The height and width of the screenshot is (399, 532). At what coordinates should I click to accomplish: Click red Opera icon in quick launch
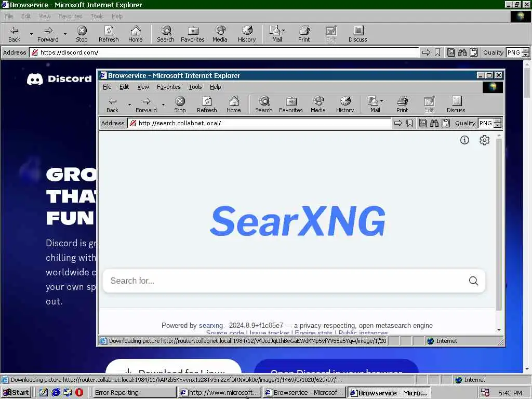[79, 393]
